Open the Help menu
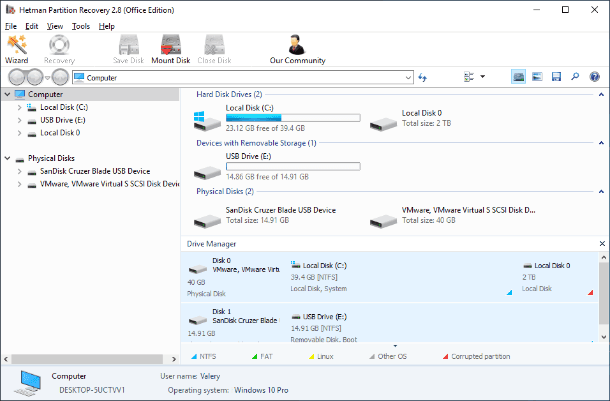 coord(107,26)
